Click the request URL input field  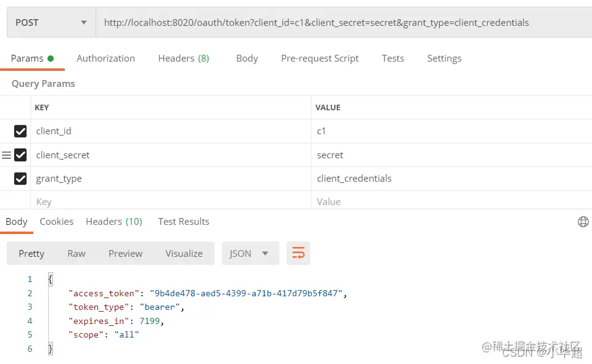pos(344,23)
